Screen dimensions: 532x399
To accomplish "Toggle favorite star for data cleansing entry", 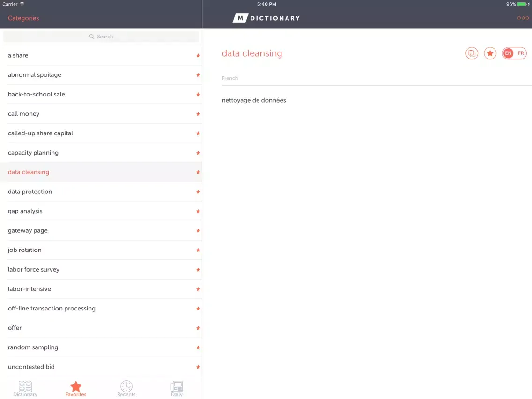I will (x=490, y=53).
